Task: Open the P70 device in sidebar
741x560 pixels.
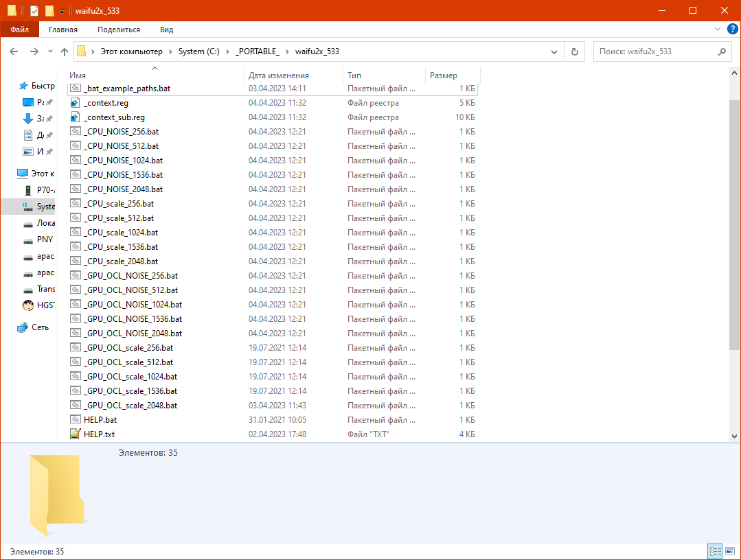Action: tap(38, 190)
